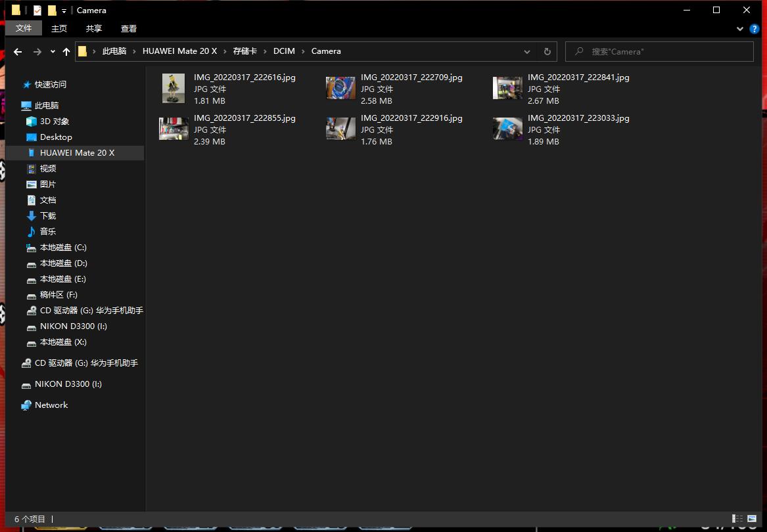This screenshot has width=767, height=532.
Task: Open the recent locations dropdown arrow
Action: pyautogui.click(x=53, y=51)
